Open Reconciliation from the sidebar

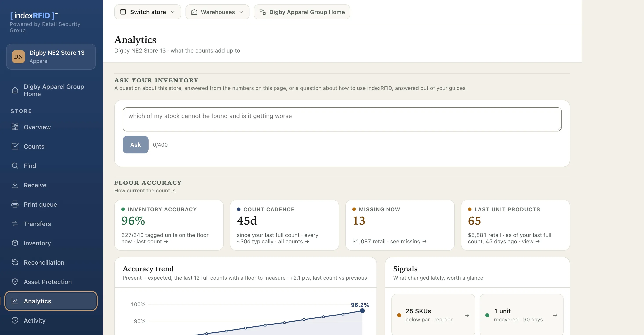point(51,262)
